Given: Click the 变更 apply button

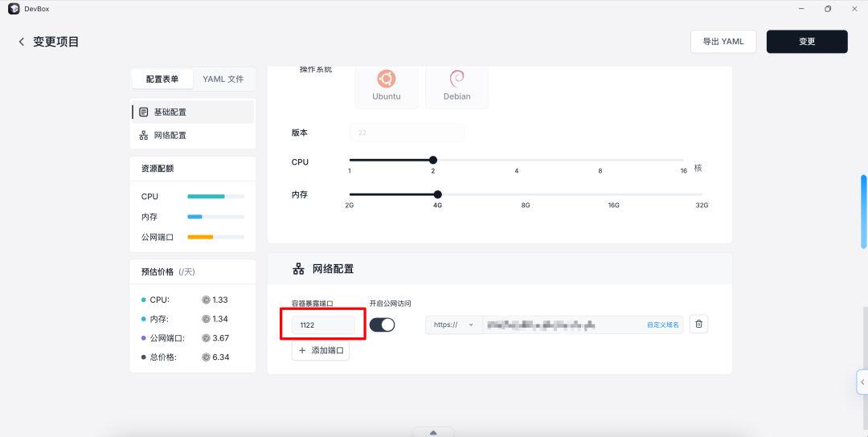Looking at the screenshot, I should click(x=807, y=42).
